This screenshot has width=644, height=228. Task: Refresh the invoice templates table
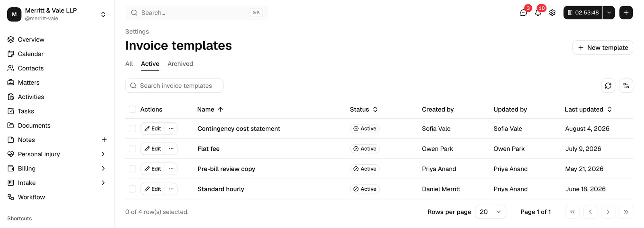[608, 85]
